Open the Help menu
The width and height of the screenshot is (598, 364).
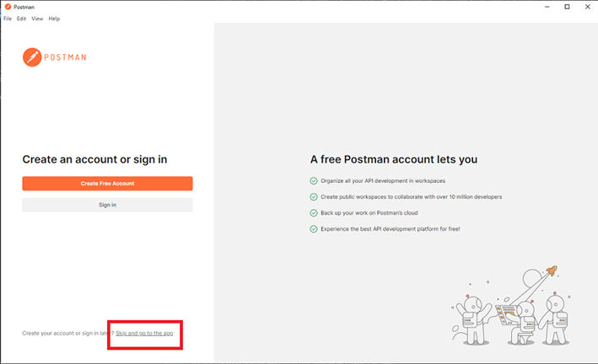(54, 19)
